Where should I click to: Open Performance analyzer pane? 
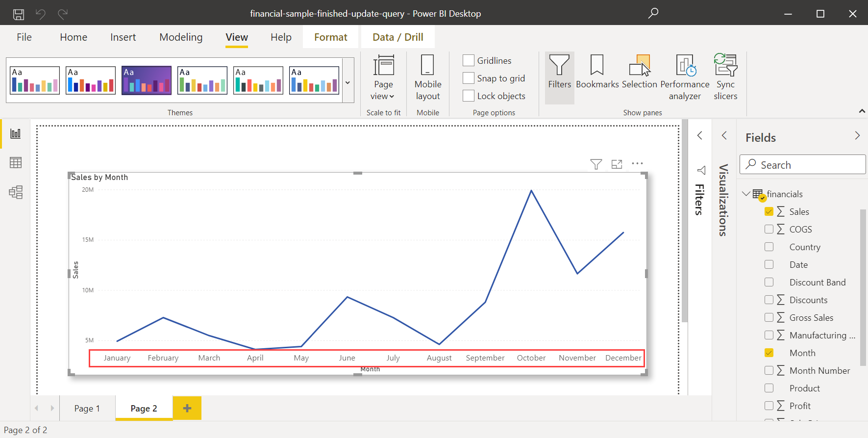click(685, 78)
